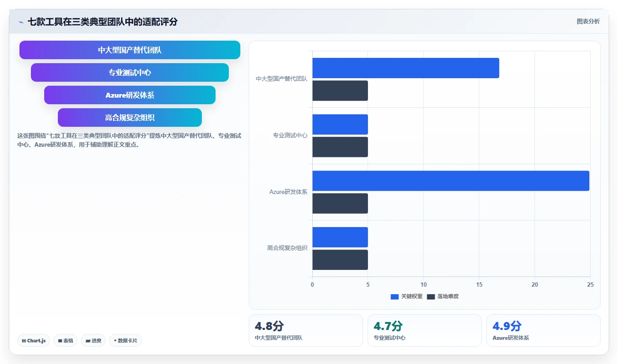618x364 pixels.
Task: Click the 表格 tag chip
Action: pos(65,341)
